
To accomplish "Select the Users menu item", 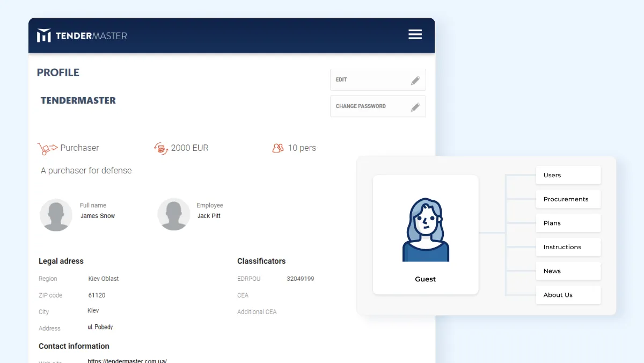I will [x=568, y=175].
